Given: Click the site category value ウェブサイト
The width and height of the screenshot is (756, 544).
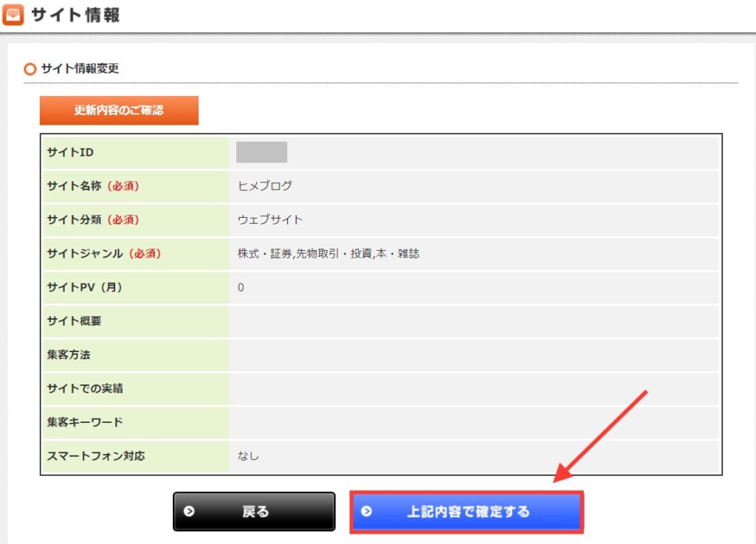Looking at the screenshot, I should [270, 220].
